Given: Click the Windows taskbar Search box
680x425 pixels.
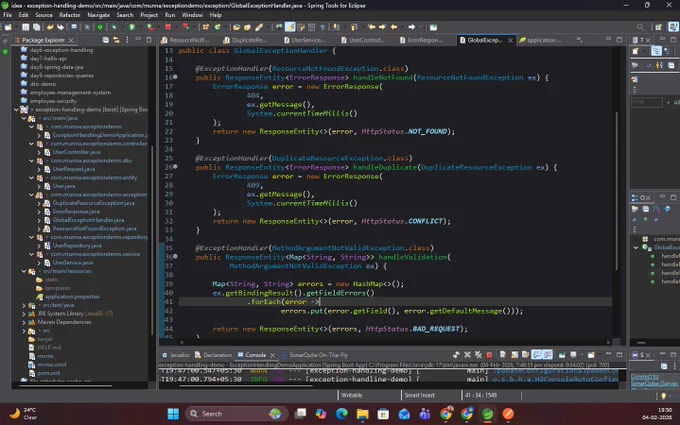Looking at the screenshot, I should pyautogui.click(x=237, y=414).
